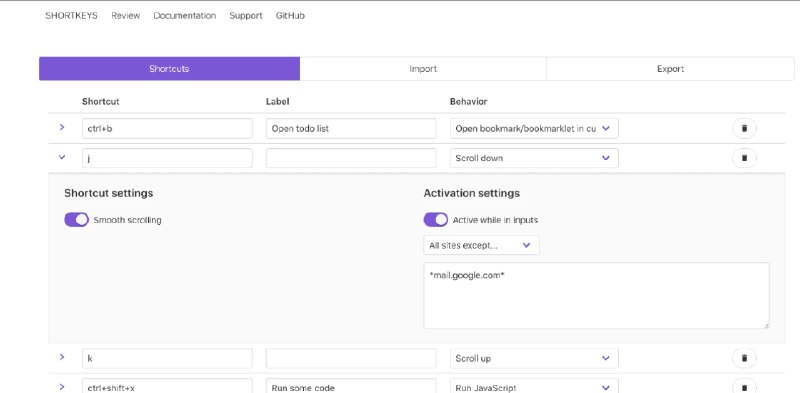Click the Shortcut column header

(x=101, y=102)
